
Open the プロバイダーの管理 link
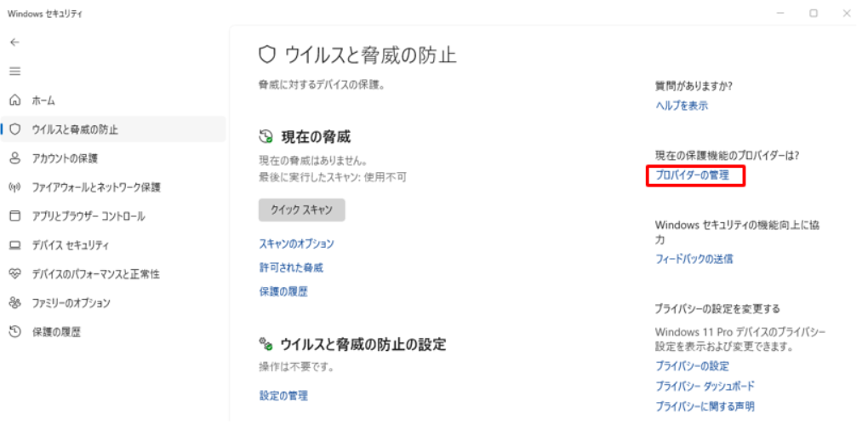(x=692, y=175)
